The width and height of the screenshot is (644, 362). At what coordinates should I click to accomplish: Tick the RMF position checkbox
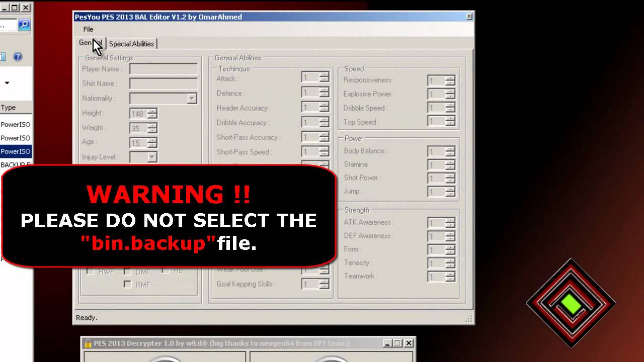128,285
